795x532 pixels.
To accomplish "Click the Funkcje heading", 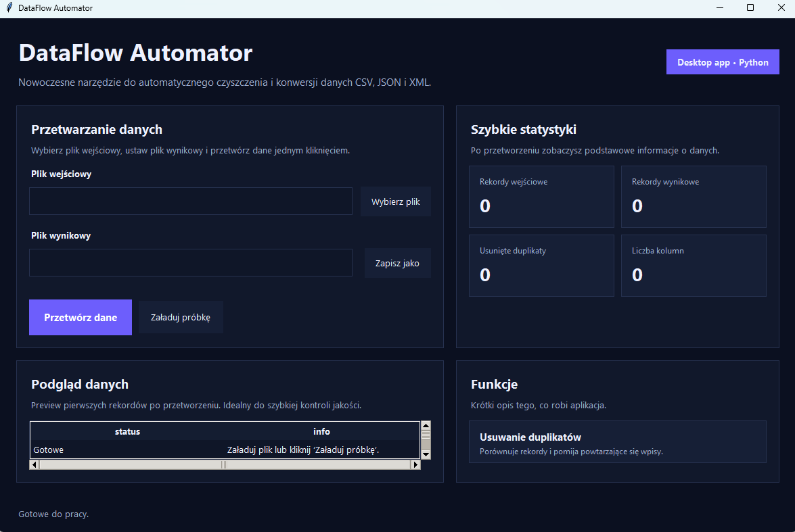I will [x=495, y=385].
